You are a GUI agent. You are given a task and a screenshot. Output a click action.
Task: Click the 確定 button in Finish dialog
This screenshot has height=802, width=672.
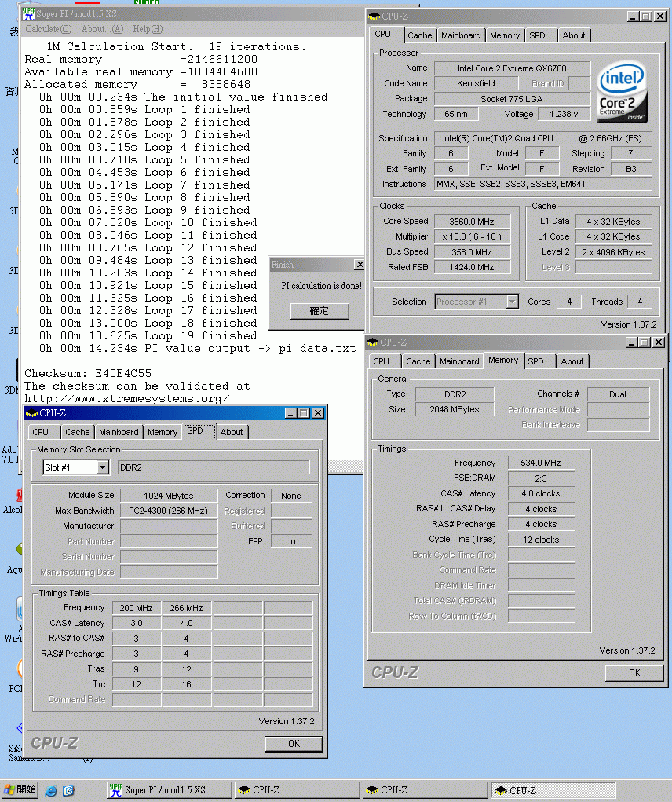320,311
